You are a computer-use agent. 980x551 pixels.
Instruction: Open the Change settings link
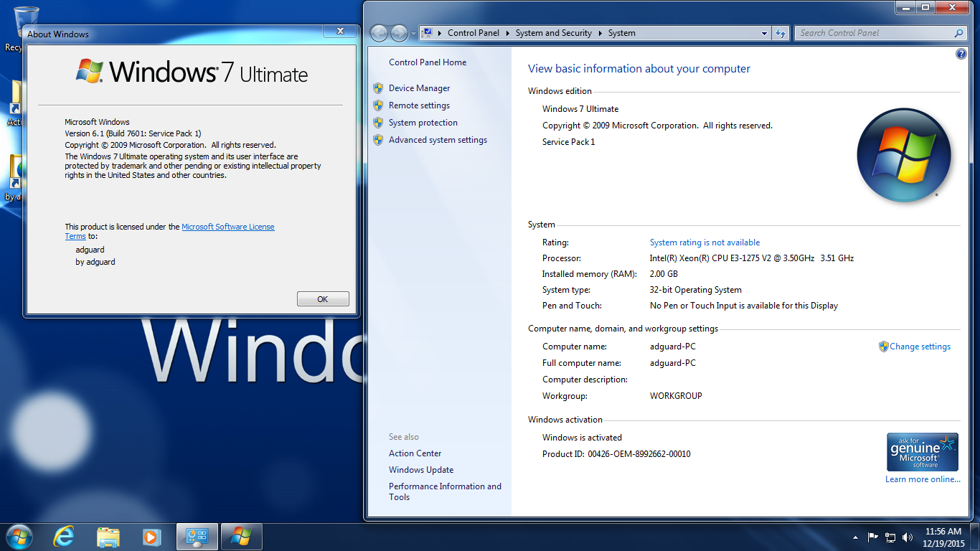(x=920, y=347)
